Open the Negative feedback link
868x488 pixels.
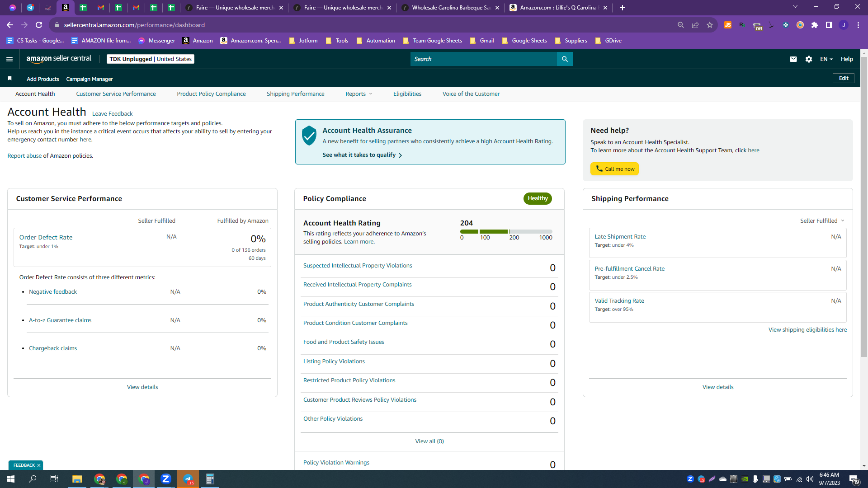click(x=53, y=292)
